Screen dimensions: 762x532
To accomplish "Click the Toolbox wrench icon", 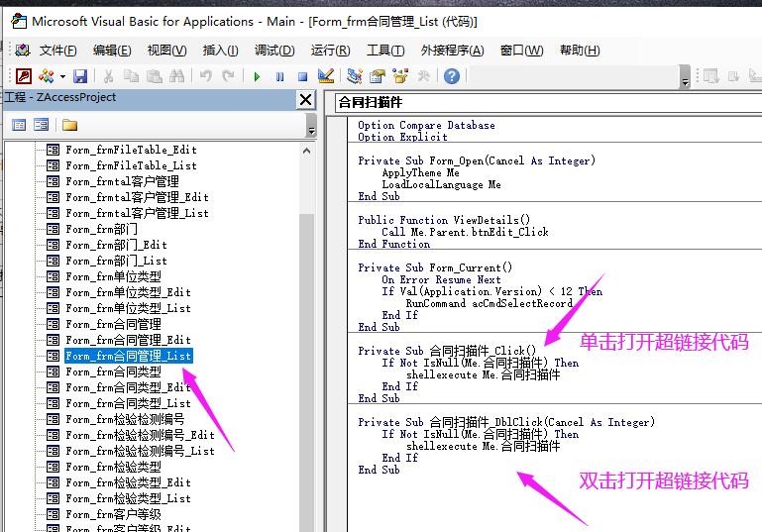I will (x=423, y=76).
